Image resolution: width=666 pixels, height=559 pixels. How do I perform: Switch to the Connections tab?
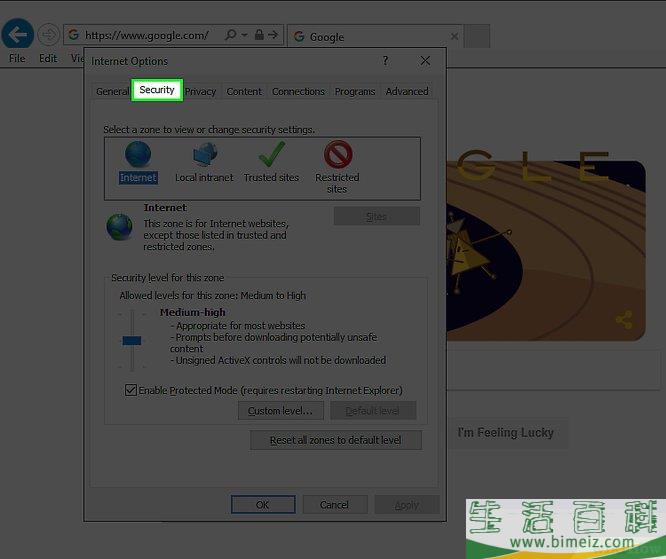[x=298, y=91]
